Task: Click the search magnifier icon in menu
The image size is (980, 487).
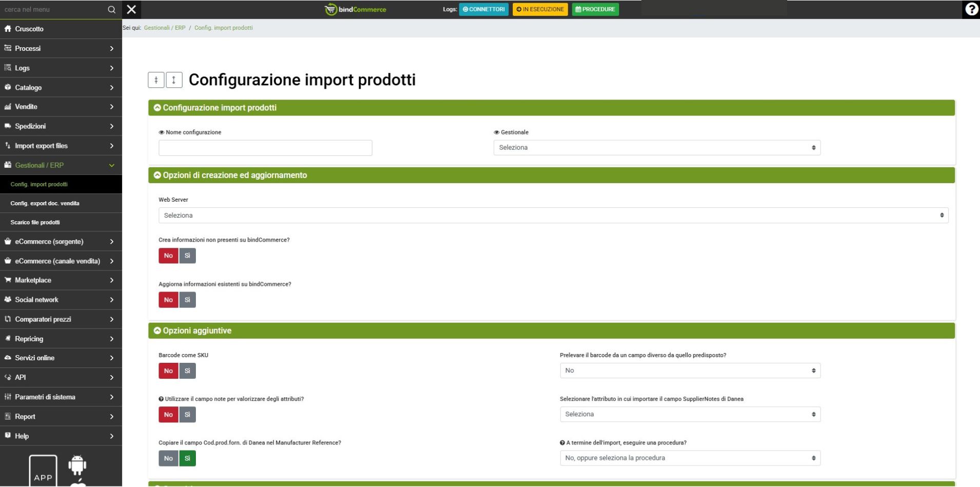Action: click(x=111, y=10)
